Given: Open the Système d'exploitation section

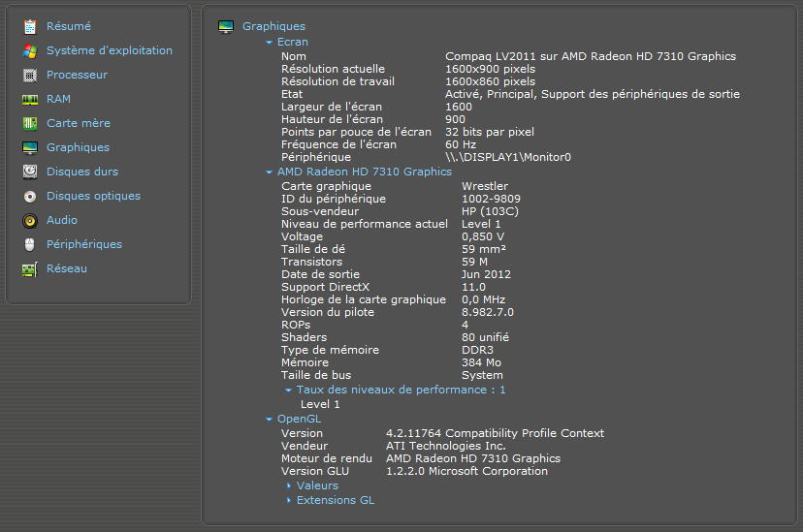Looking at the screenshot, I should pyautogui.click(x=109, y=50).
